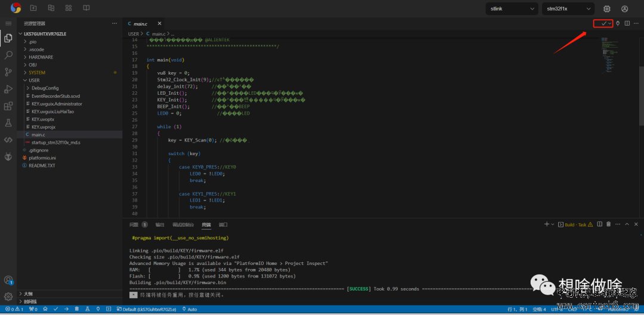Click the plug icon in the editor title bar
Viewport: 644px width, 315px height.
pos(617,23)
